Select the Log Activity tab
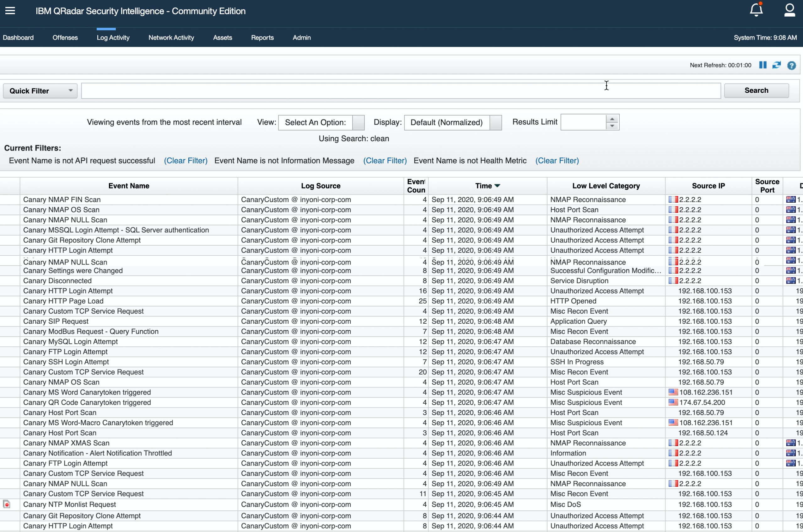 coord(113,38)
